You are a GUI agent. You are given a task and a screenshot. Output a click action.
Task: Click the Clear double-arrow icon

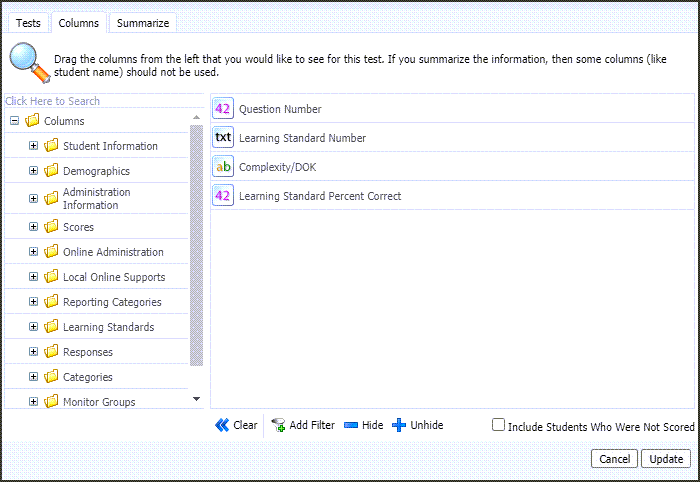222,425
